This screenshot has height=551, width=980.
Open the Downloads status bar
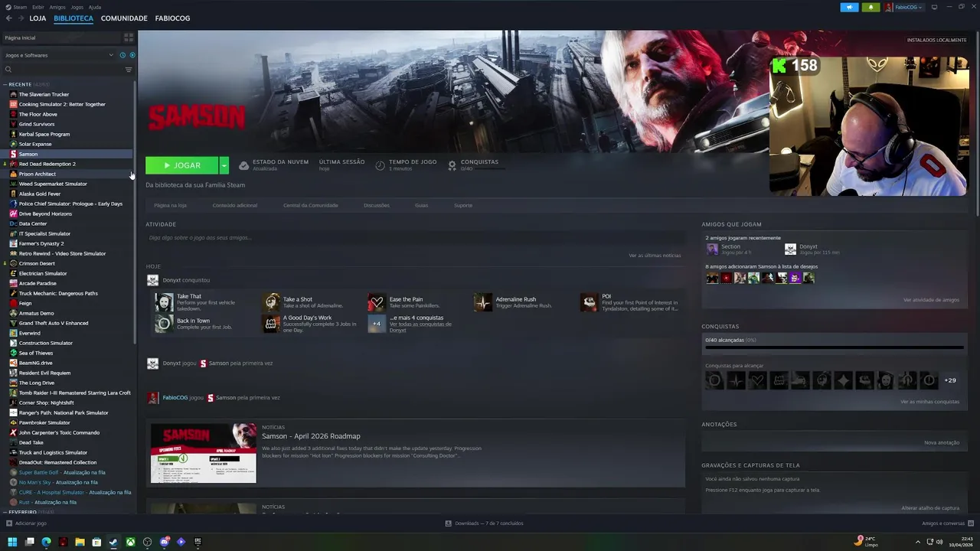pyautogui.click(x=484, y=523)
